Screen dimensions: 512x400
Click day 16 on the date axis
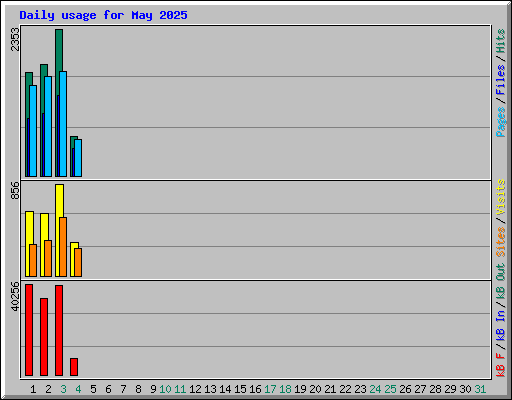click(255, 389)
